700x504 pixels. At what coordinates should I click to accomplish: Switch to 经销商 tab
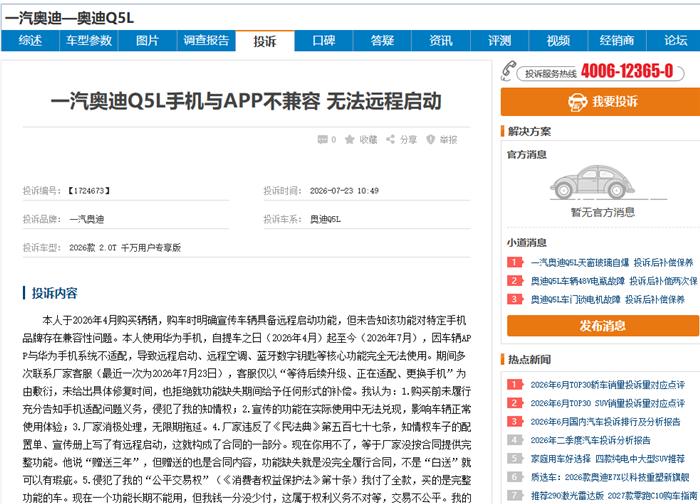pos(617,41)
